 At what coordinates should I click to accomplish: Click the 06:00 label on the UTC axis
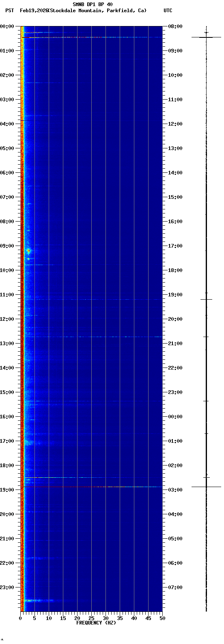click(175, 563)
